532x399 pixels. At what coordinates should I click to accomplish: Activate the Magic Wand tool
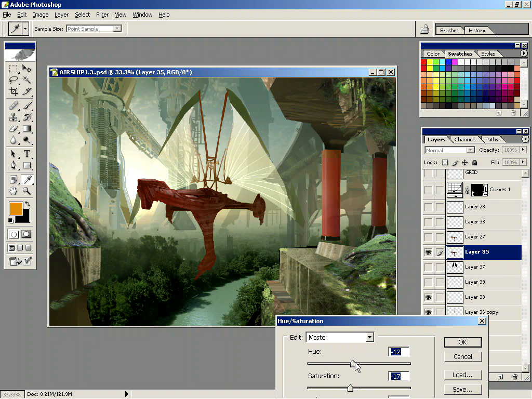26,79
